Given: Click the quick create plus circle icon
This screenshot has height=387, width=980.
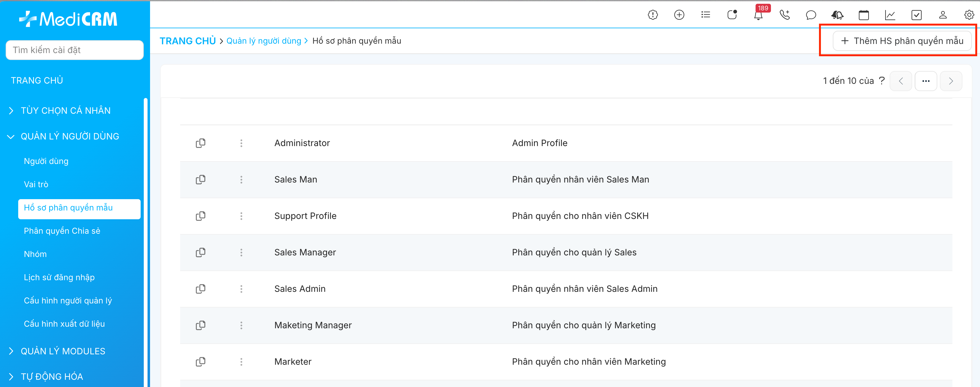Looking at the screenshot, I should [679, 15].
